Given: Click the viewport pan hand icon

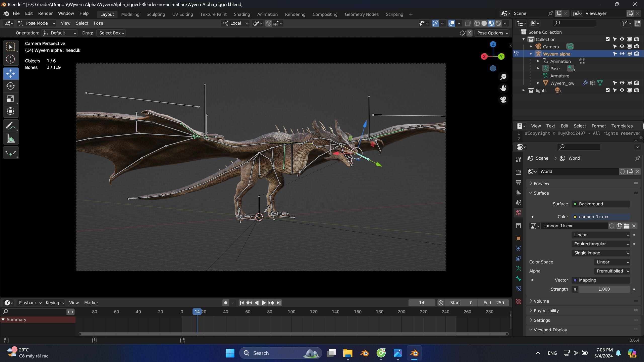Looking at the screenshot, I should pos(503,88).
